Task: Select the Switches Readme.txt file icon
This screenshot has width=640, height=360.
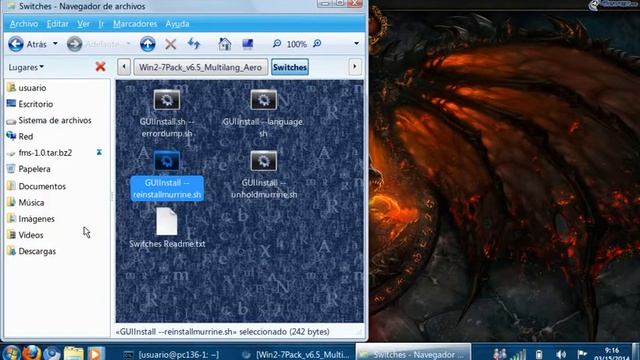Action: (x=167, y=221)
